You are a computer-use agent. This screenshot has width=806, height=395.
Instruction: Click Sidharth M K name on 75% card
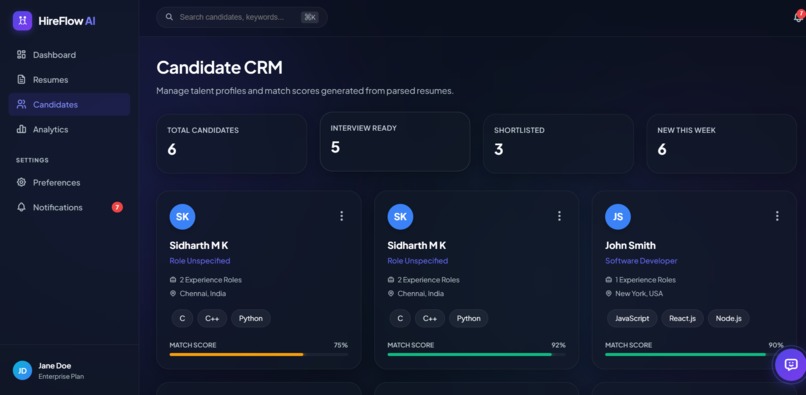tap(199, 245)
